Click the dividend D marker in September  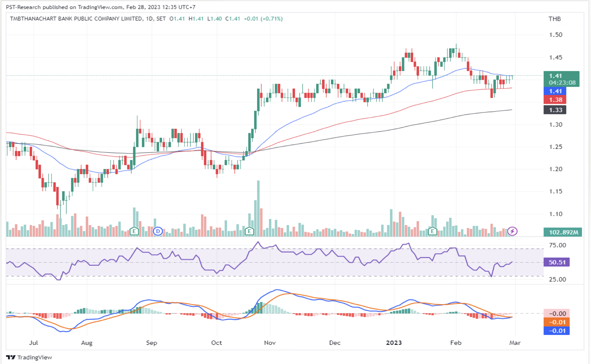point(158,231)
